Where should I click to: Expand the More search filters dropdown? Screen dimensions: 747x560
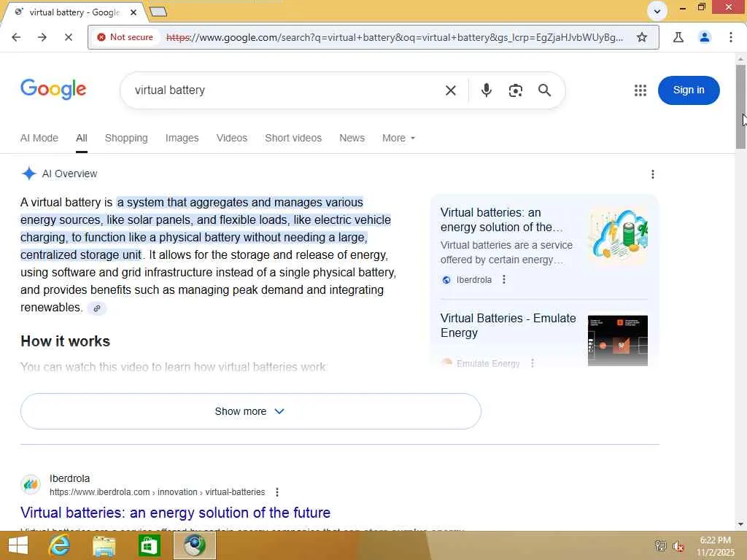point(398,138)
